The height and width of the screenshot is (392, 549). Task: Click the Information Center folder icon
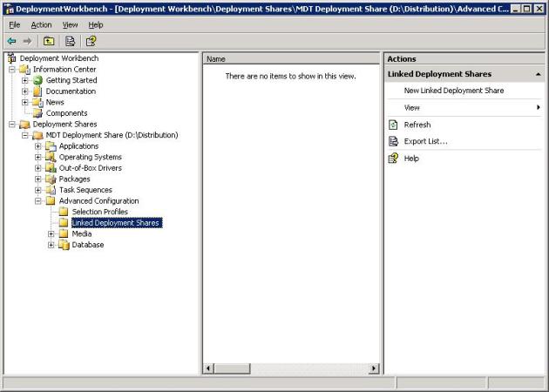pyautogui.click(x=25, y=70)
